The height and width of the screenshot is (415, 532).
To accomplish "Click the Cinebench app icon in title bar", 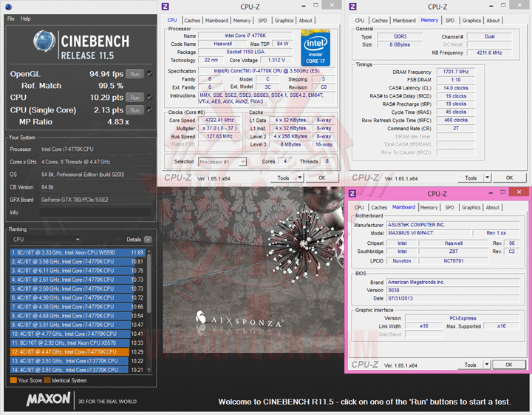I will (x=8, y=7).
